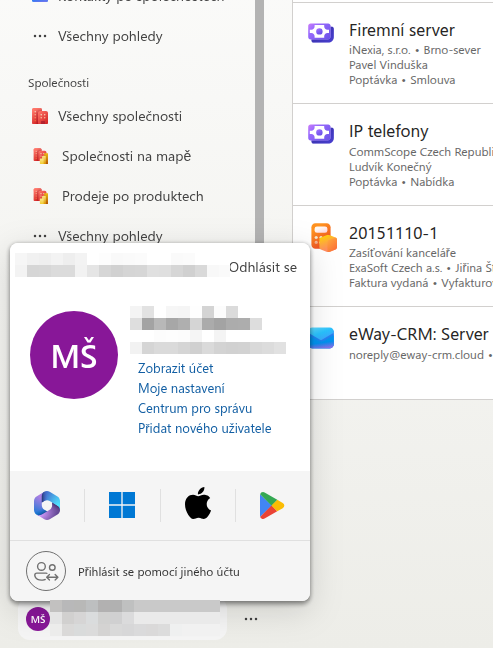This screenshot has height=648, width=493.
Task: Click the Všechny společnosti building icon
Action: (40, 117)
